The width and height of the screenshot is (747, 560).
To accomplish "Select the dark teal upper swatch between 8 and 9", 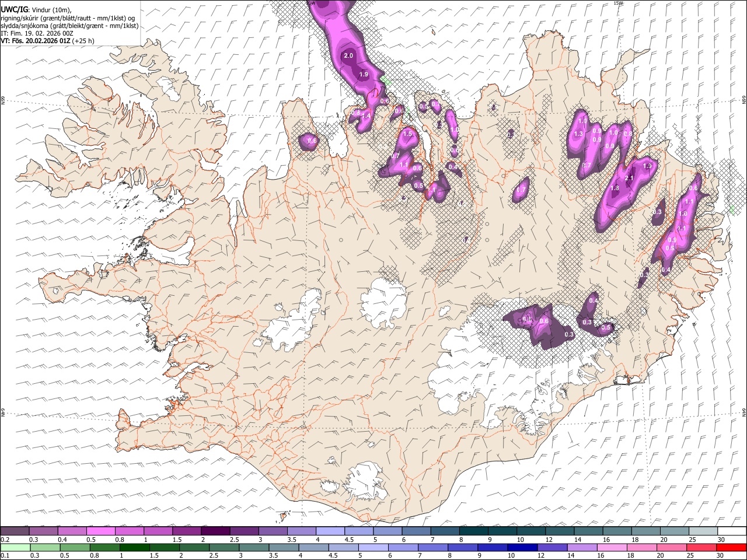I will tap(473, 531).
